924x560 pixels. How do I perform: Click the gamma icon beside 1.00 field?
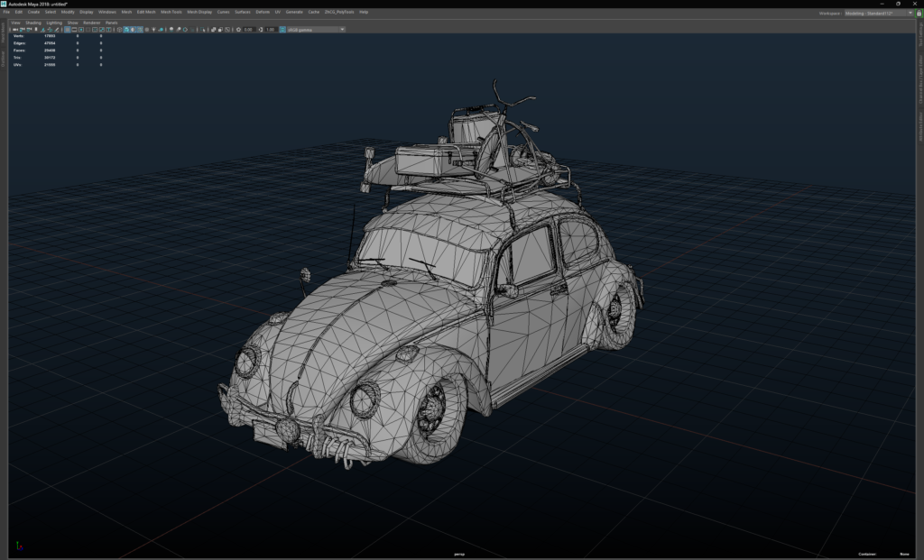click(x=260, y=30)
